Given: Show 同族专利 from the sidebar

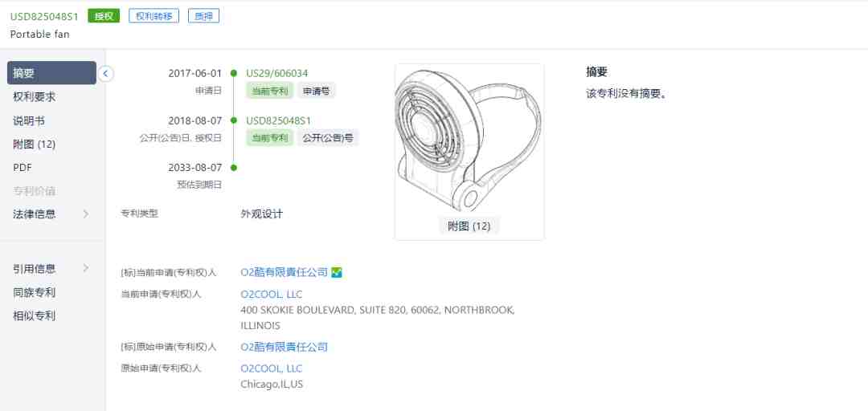Looking at the screenshot, I should click(35, 293).
